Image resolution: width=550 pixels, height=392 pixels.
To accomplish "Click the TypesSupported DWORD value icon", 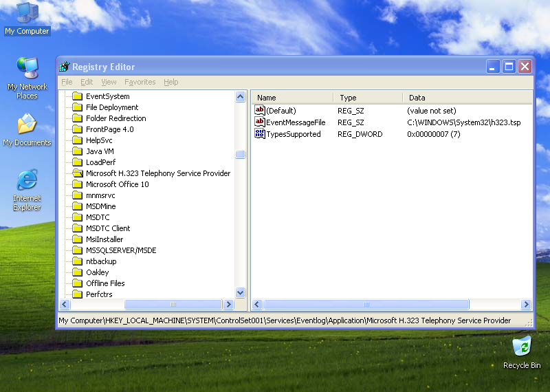I will pos(260,133).
